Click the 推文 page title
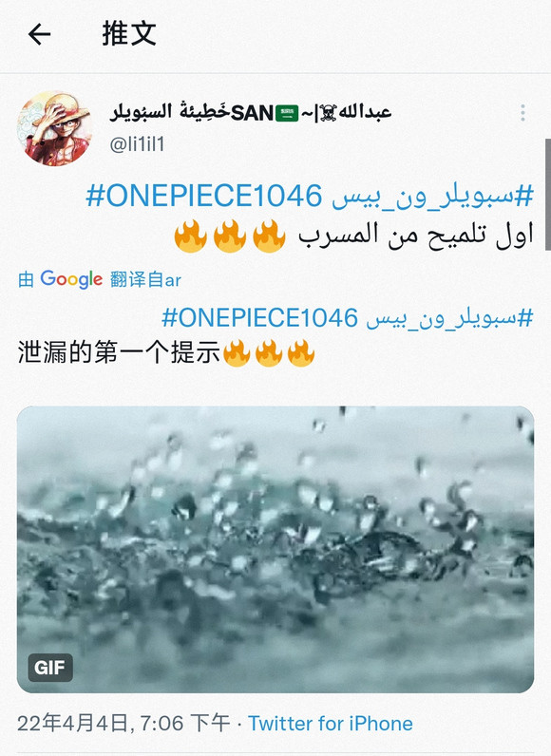 click(x=128, y=34)
